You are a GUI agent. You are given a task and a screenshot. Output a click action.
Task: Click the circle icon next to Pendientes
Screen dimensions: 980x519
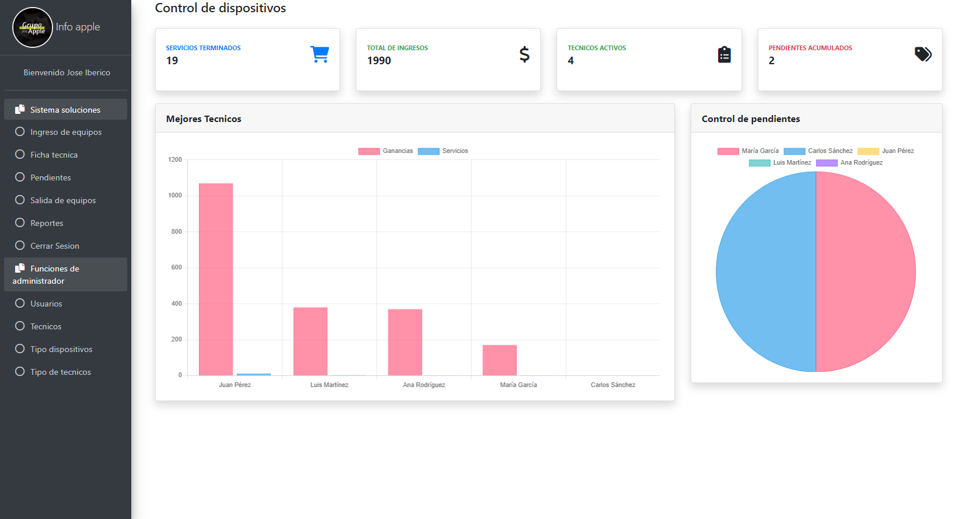point(20,177)
